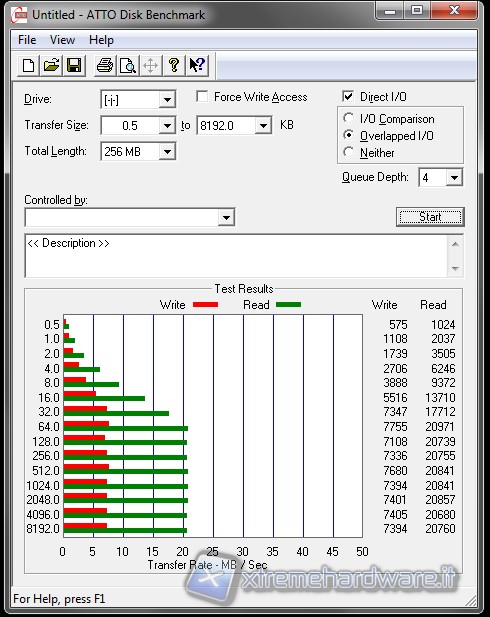Open the Total Length 256 MB dropdown

coord(167,151)
